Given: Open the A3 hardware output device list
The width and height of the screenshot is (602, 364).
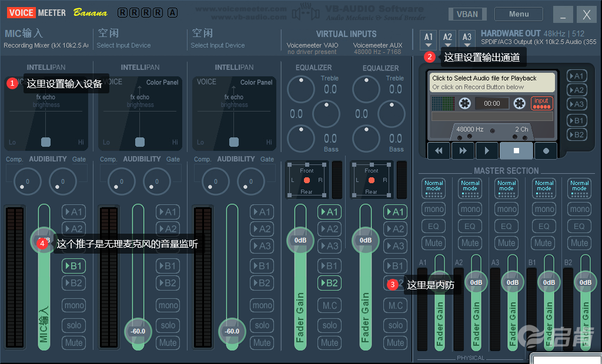Looking at the screenshot, I should (467, 40).
